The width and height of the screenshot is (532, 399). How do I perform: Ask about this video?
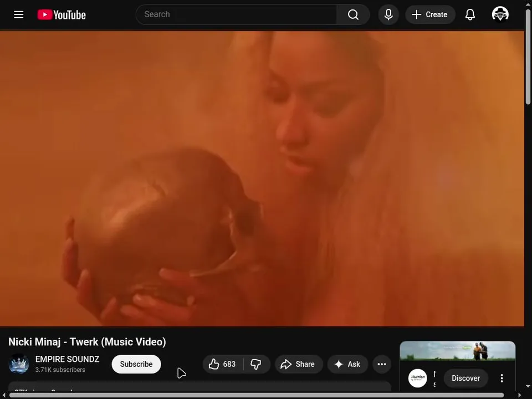(x=347, y=364)
